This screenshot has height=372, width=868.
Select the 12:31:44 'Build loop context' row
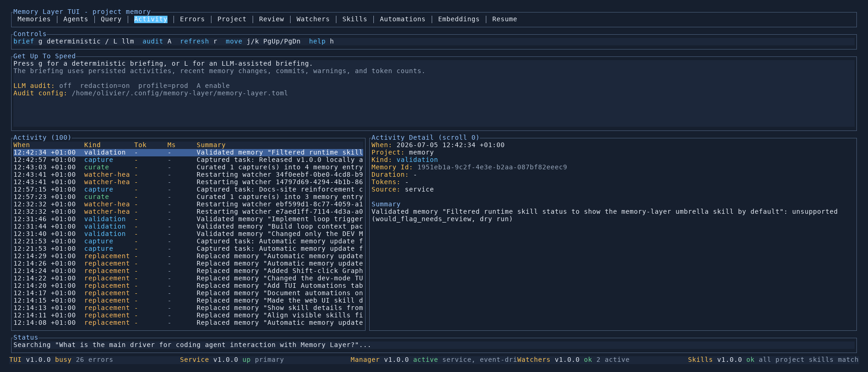click(188, 226)
